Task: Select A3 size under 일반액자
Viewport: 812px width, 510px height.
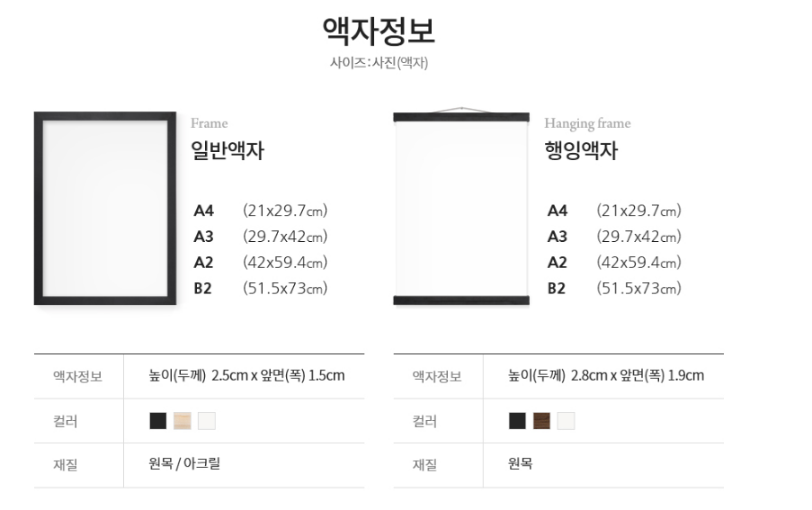Action: point(261,237)
